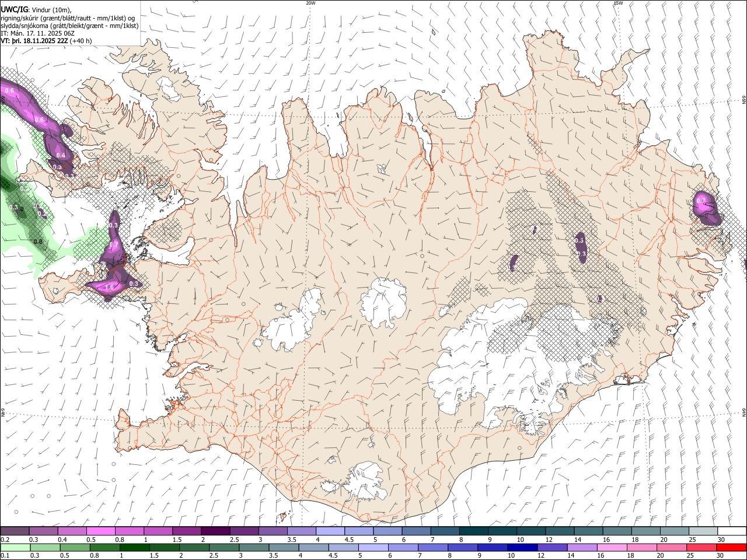747x560 pixels.
Task: Click the light purple rain swatch at 14
Action: [x=582, y=547]
